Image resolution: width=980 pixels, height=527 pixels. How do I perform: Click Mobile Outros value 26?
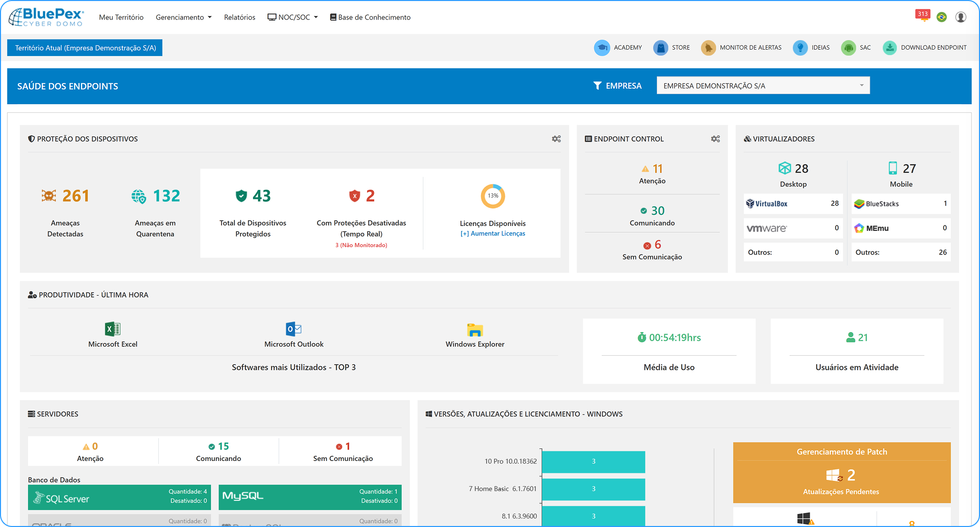[942, 252]
